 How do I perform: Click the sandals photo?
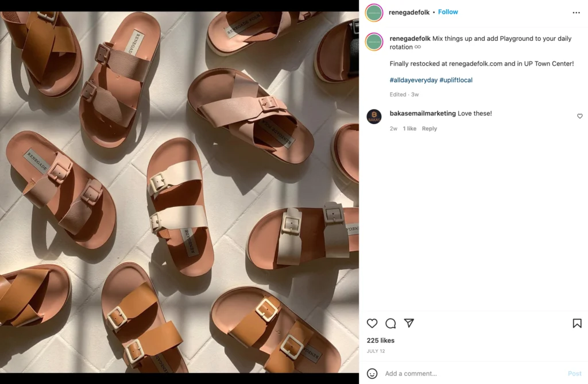point(179,192)
